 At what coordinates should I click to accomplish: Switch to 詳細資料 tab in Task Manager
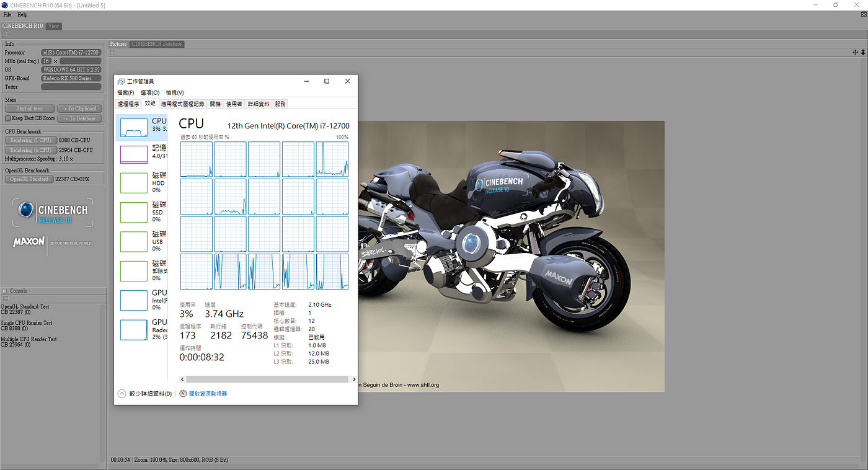click(x=259, y=104)
